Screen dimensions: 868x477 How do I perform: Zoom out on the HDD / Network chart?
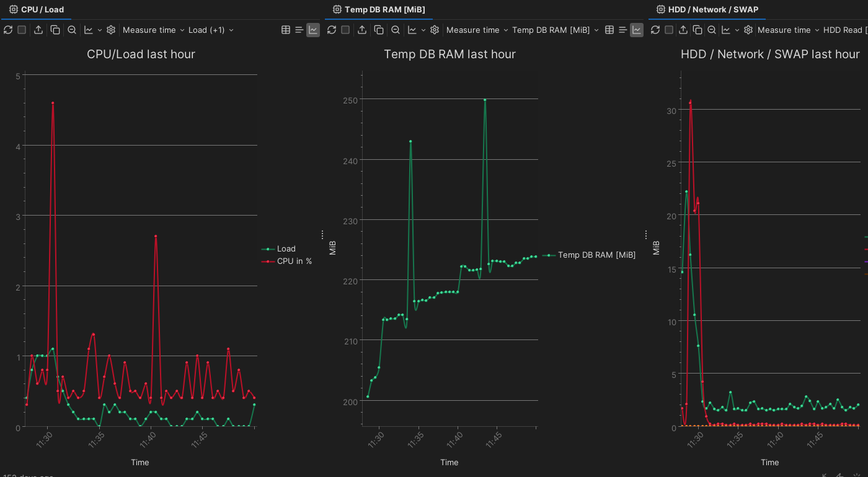712,30
